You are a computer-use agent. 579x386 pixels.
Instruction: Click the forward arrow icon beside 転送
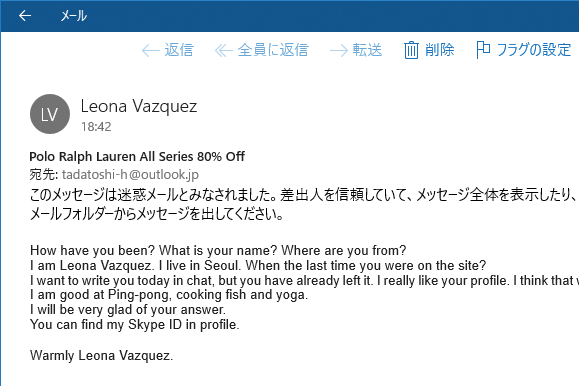pos(339,50)
